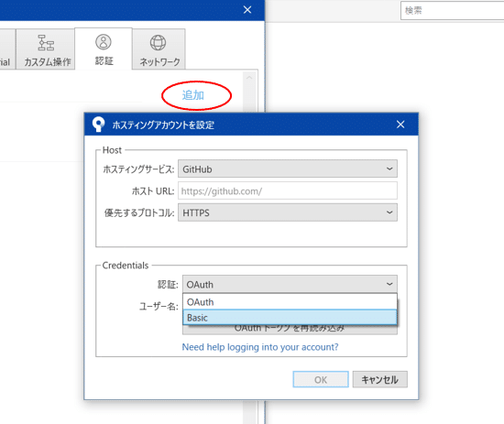Open the ネットワーク tab
Screen dimensions: 504x424
click(x=159, y=49)
